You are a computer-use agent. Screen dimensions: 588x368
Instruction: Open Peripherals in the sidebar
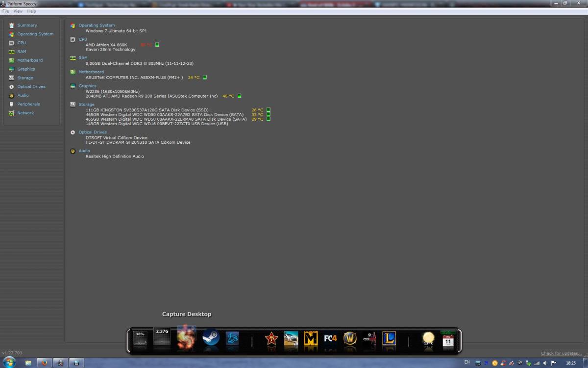[28, 104]
